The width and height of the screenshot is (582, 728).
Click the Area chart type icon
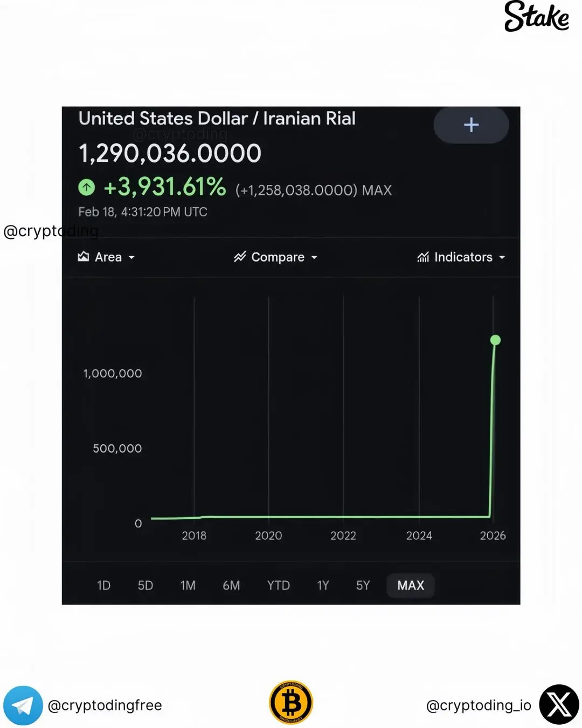pyautogui.click(x=84, y=257)
